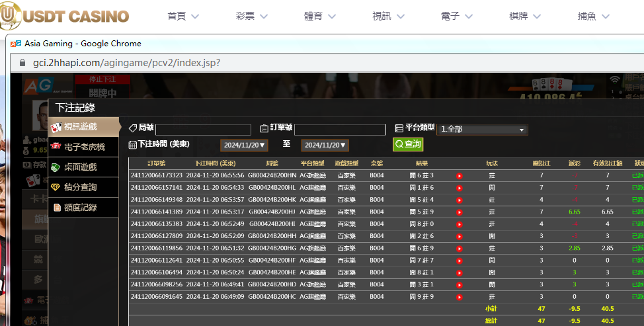Click the calendar icon beside 下注時間
This screenshot has width=644, height=326.
(x=132, y=144)
